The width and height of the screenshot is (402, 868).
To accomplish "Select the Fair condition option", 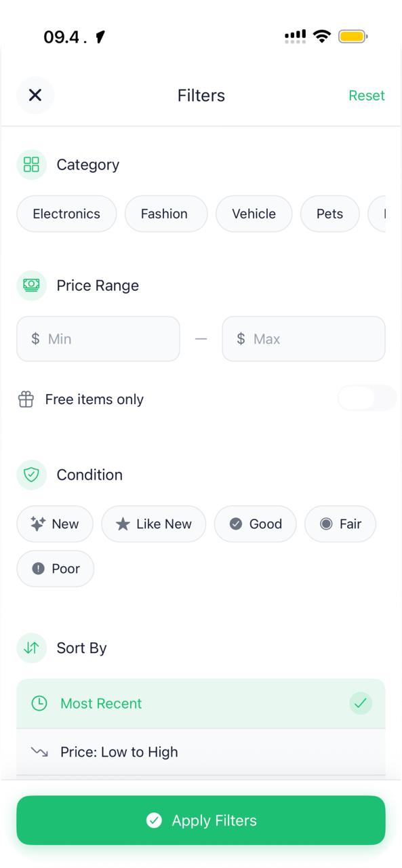I will click(340, 524).
